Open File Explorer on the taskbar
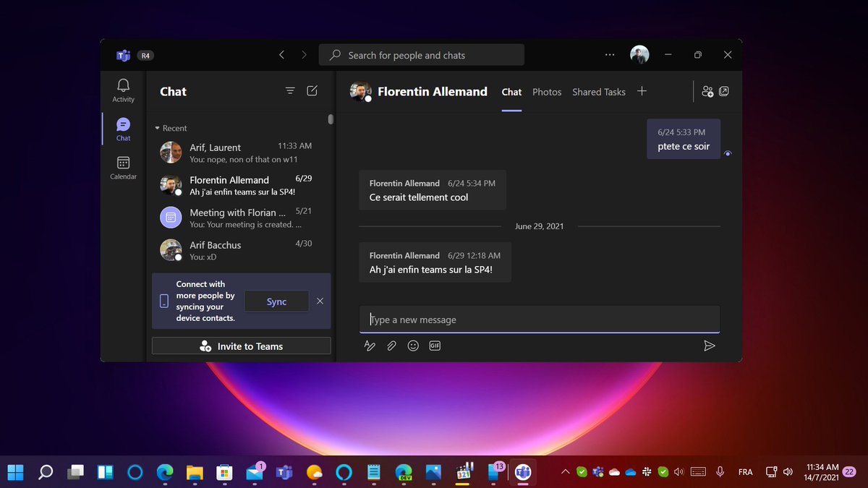 click(x=195, y=472)
